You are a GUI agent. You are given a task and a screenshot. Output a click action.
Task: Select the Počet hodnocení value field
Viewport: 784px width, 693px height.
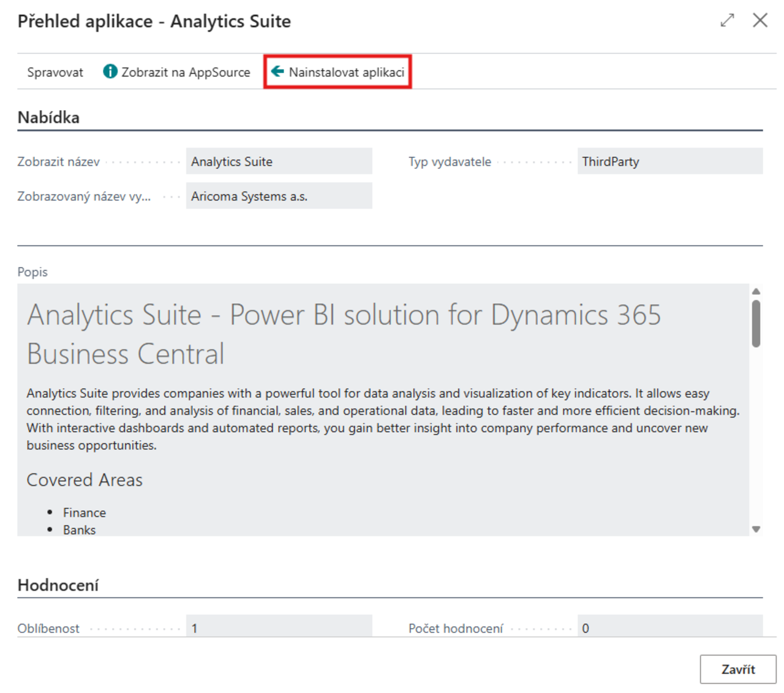tap(669, 627)
